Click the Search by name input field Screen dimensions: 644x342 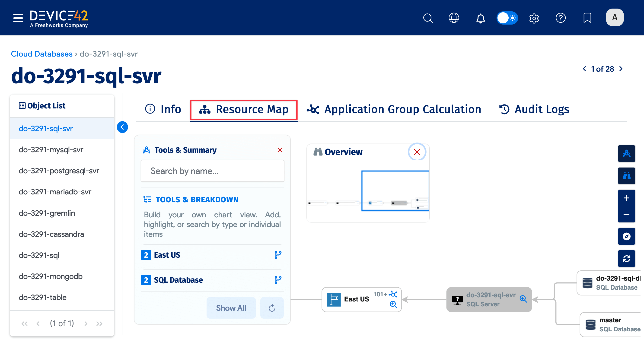point(212,171)
